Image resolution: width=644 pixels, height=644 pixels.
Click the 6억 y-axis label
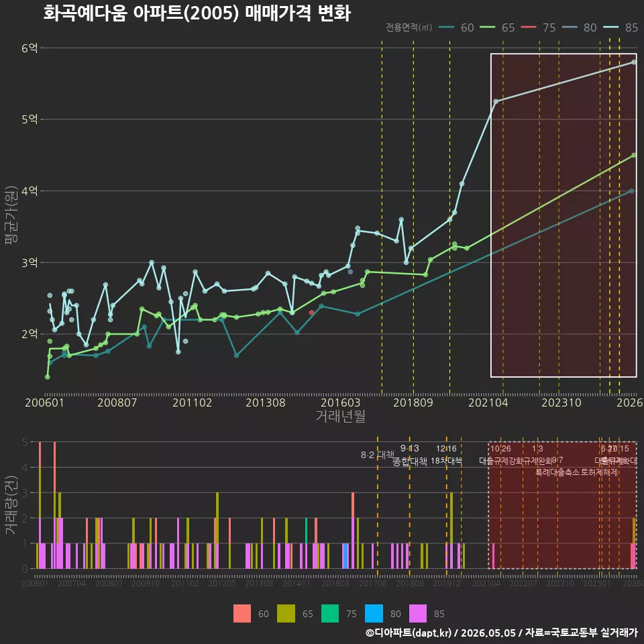30,48
